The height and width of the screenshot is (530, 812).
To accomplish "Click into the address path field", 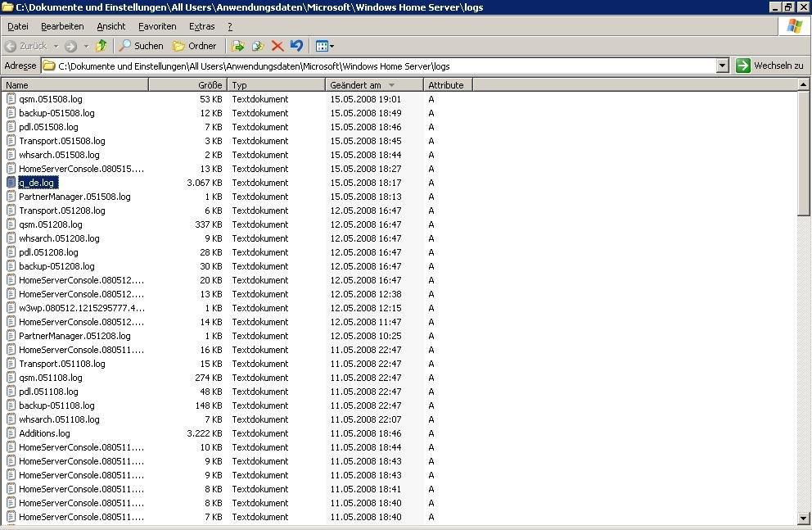I will pyautogui.click(x=386, y=66).
